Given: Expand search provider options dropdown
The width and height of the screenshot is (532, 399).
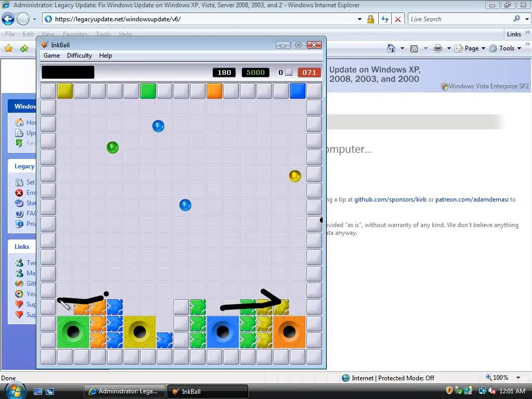Looking at the screenshot, I should coord(527,19).
